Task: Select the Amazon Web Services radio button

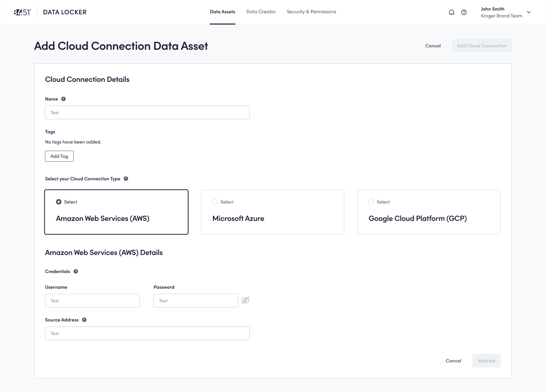Action: pos(59,202)
